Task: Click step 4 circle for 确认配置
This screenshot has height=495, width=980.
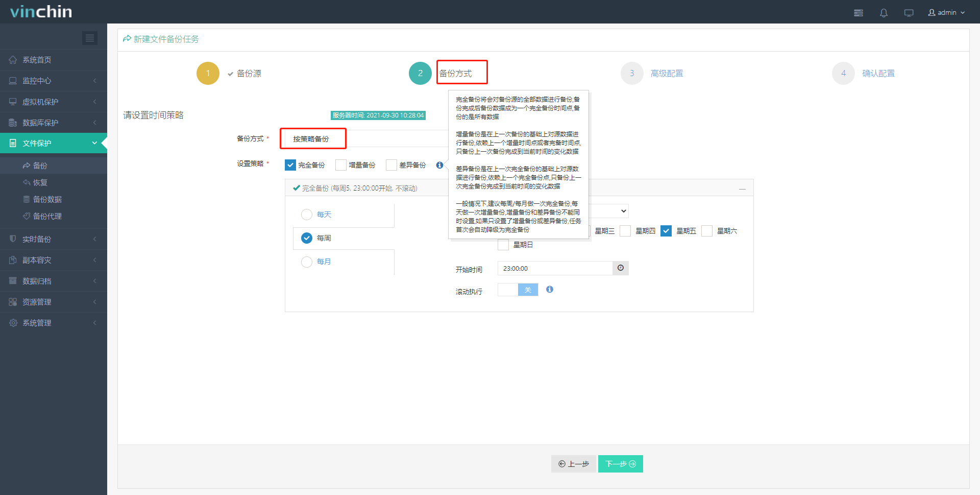Action: click(843, 73)
